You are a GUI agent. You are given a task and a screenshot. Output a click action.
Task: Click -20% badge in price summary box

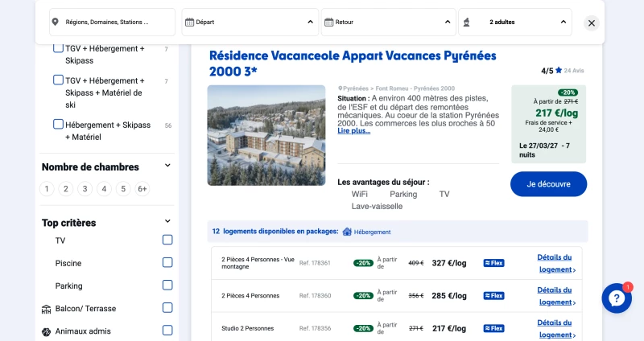(568, 92)
